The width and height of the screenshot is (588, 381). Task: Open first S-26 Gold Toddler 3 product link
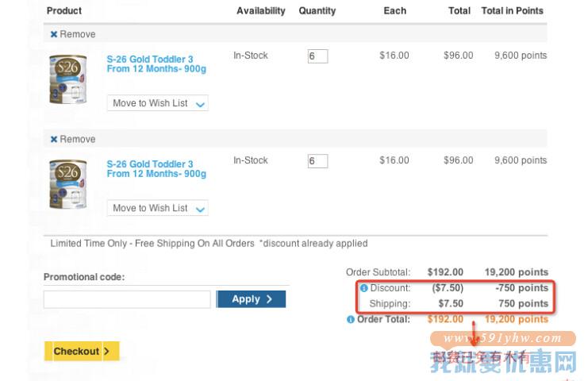click(x=156, y=64)
